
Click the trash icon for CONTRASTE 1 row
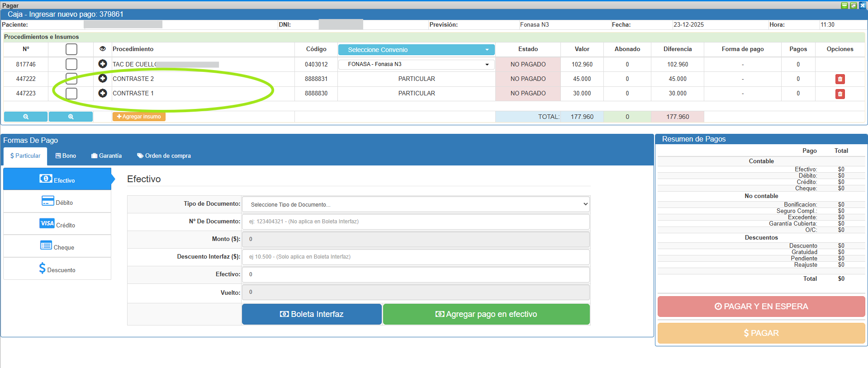click(840, 94)
